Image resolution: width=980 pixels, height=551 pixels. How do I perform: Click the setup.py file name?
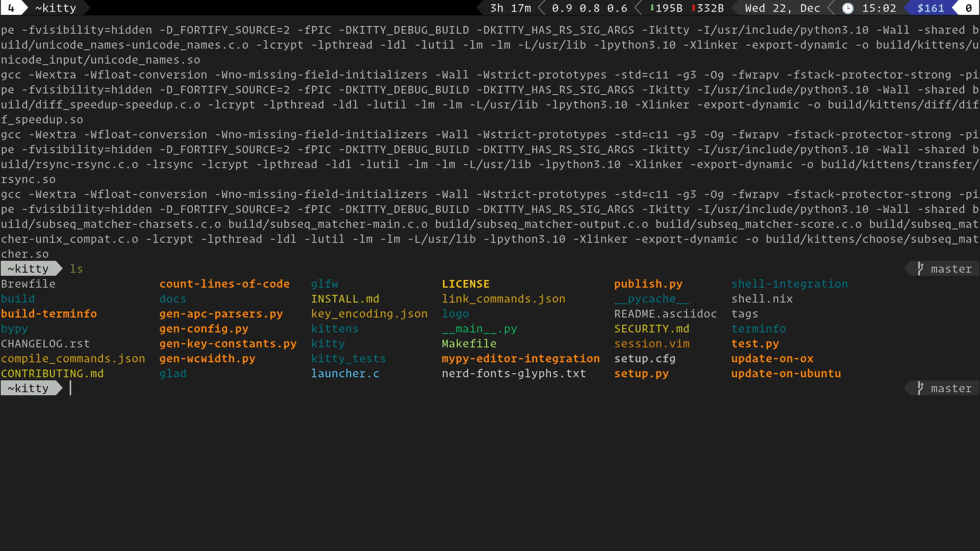[x=642, y=373]
